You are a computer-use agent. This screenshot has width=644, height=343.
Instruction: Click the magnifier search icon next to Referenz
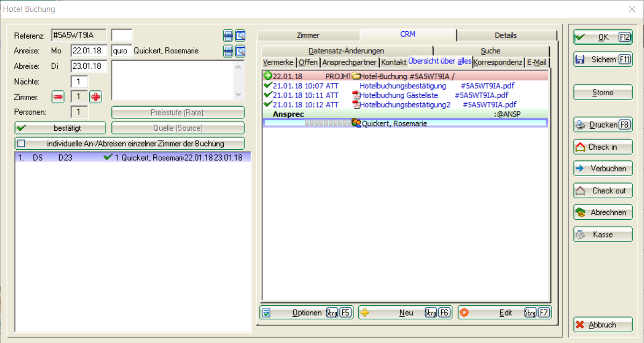click(x=240, y=36)
